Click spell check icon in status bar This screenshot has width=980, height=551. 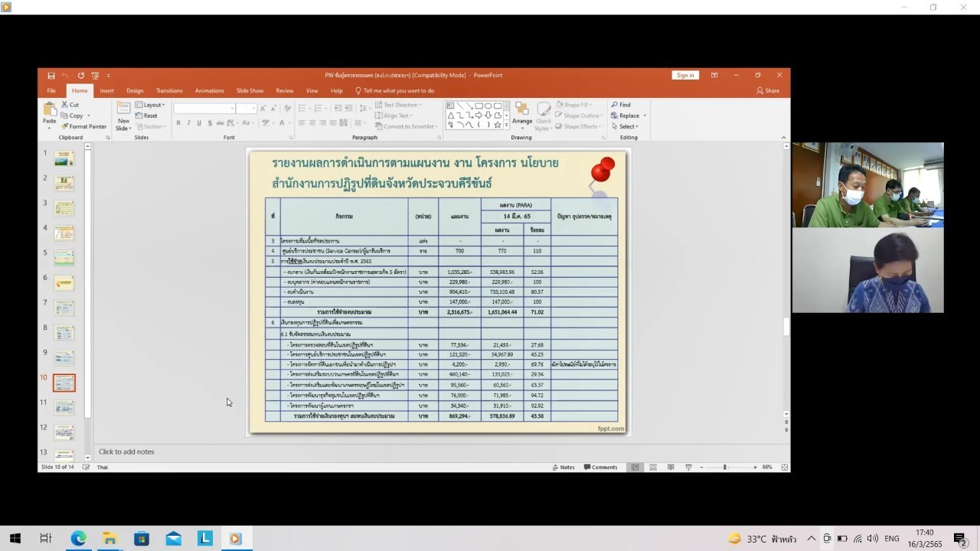point(87,467)
